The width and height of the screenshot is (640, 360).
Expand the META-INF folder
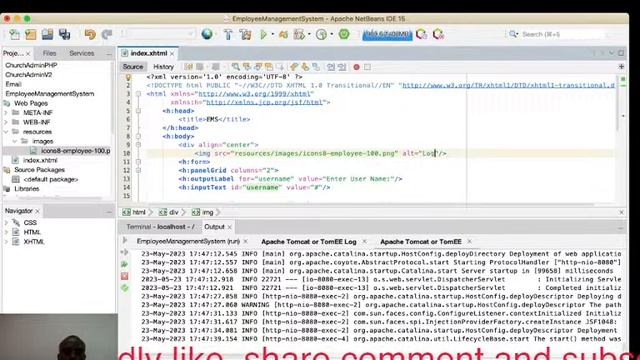(x=6, y=113)
